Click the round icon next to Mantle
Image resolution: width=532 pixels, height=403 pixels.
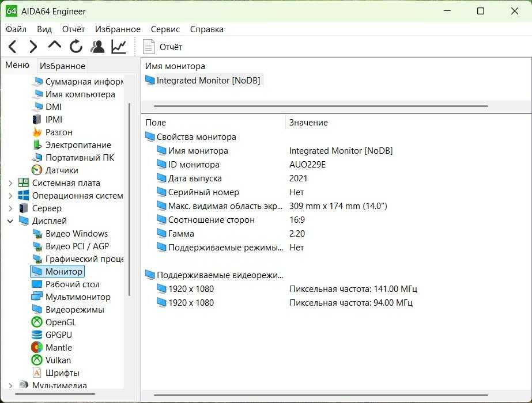pyautogui.click(x=37, y=347)
